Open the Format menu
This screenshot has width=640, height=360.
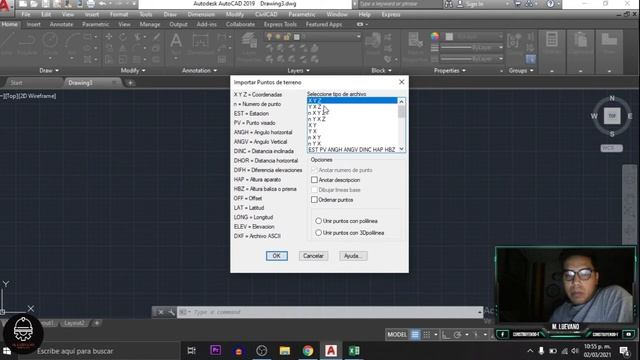[119, 14]
